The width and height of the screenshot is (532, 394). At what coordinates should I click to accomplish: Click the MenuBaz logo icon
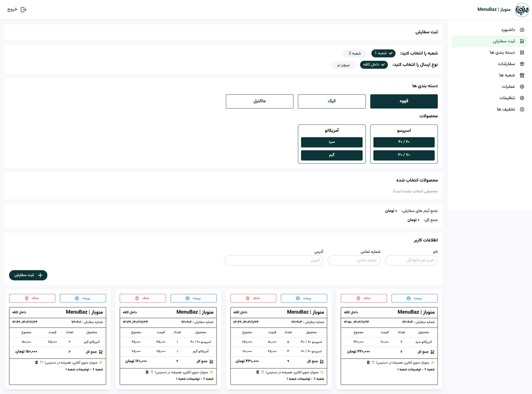tap(522, 10)
